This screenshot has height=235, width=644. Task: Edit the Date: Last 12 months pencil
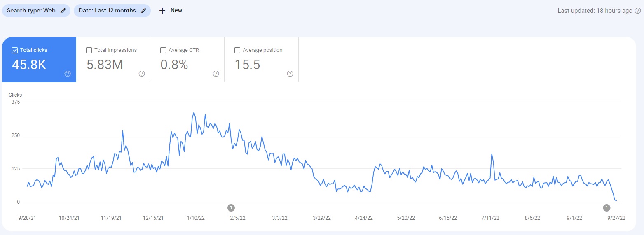tap(143, 11)
